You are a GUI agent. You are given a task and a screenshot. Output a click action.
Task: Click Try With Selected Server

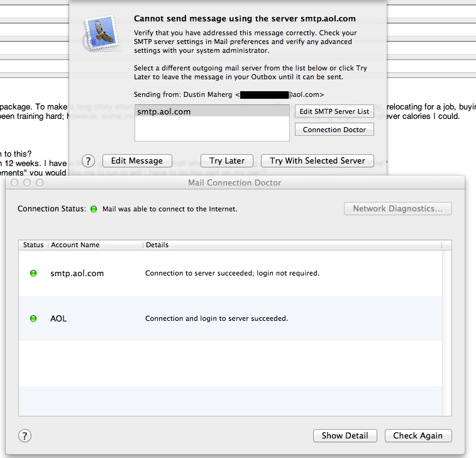click(318, 160)
